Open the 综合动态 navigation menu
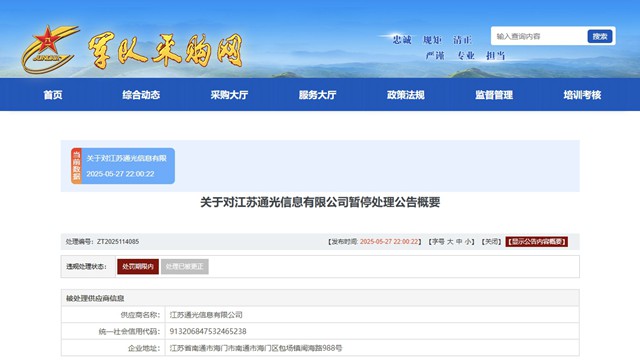 point(141,95)
